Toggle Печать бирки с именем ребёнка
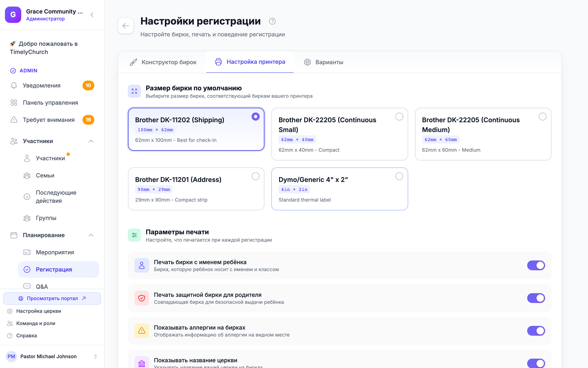 click(x=536, y=265)
